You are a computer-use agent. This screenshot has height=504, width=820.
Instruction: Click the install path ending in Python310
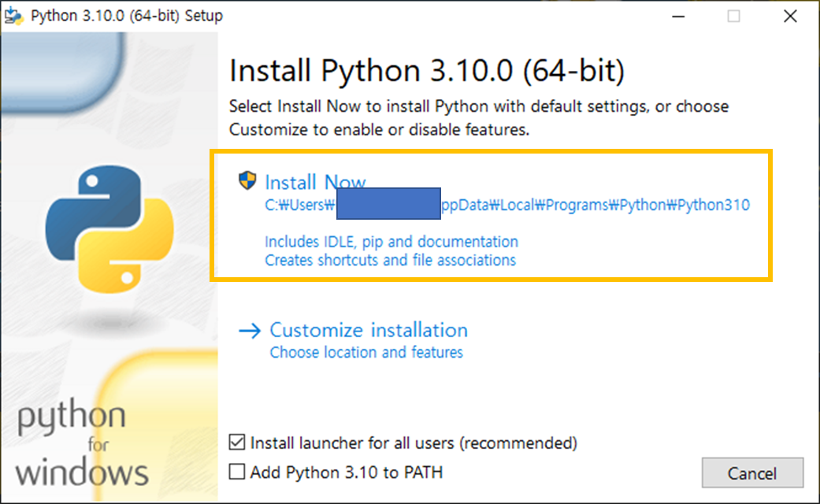(507, 205)
